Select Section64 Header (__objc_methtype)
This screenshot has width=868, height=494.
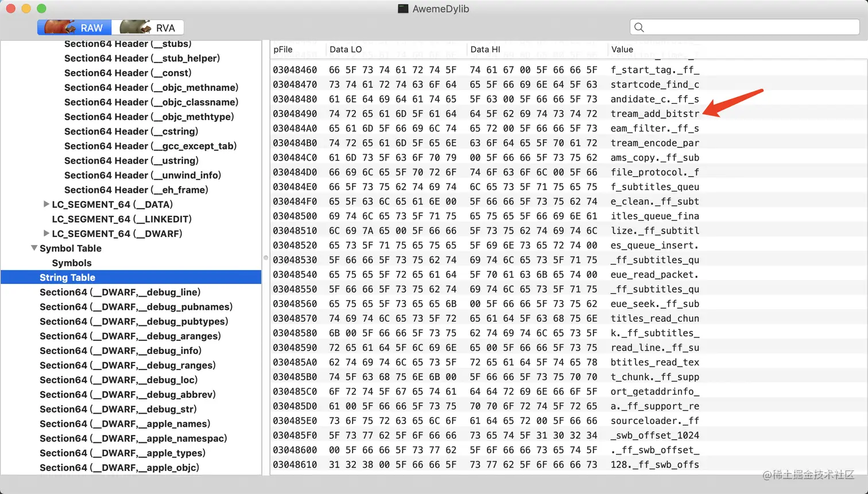(x=149, y=116)
